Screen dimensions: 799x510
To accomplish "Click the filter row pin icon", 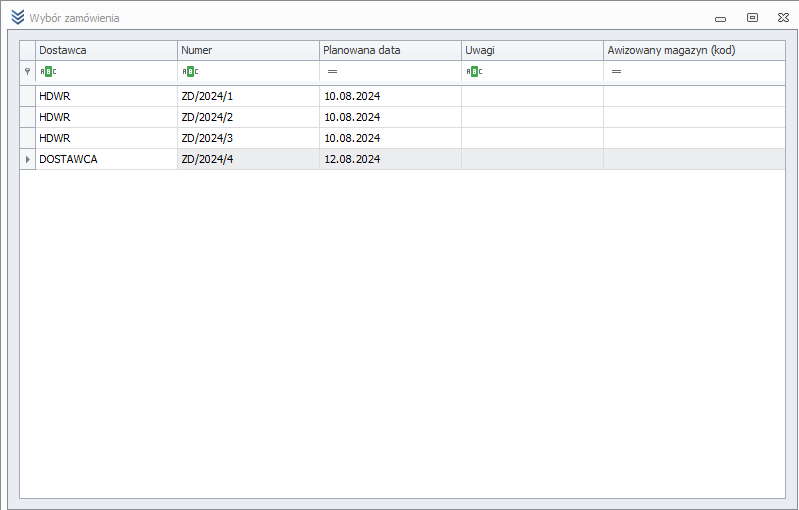I will 28,72.
